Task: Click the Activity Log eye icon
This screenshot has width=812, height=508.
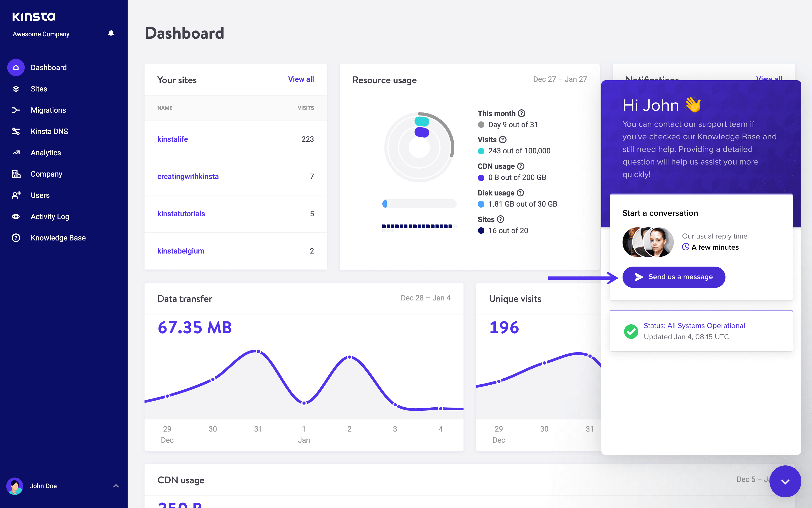Action: (x=16, y=216)
